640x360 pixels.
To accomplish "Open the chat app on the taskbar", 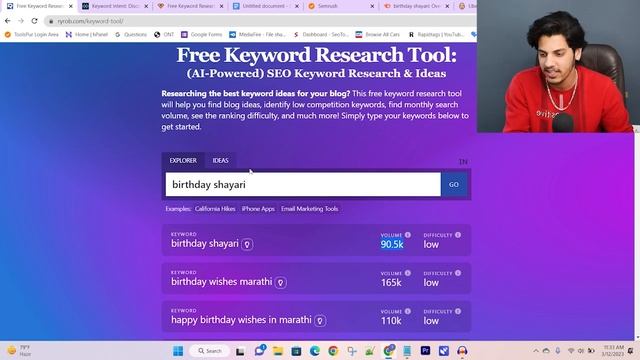I will 259,351.
